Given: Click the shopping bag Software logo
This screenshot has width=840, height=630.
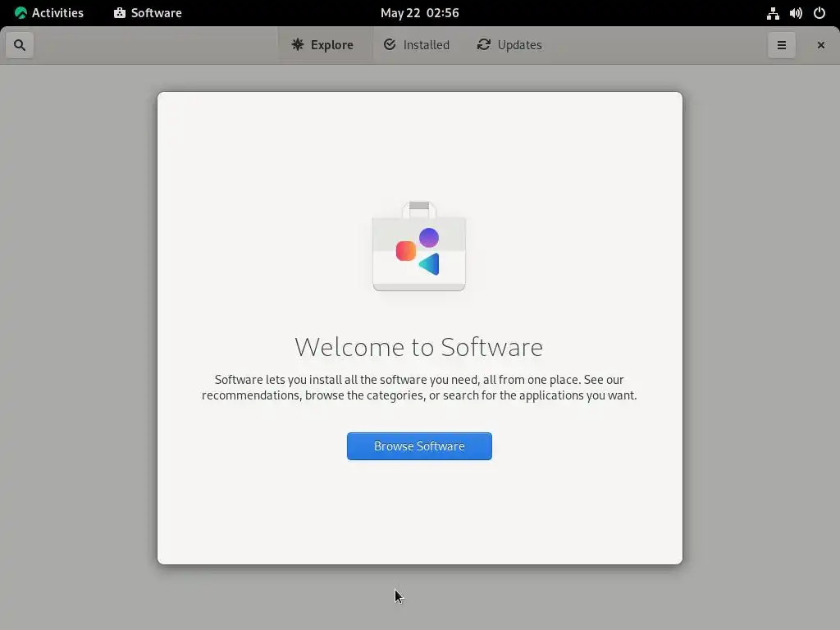Looking at the screenshot, I should tap(419, 246).
